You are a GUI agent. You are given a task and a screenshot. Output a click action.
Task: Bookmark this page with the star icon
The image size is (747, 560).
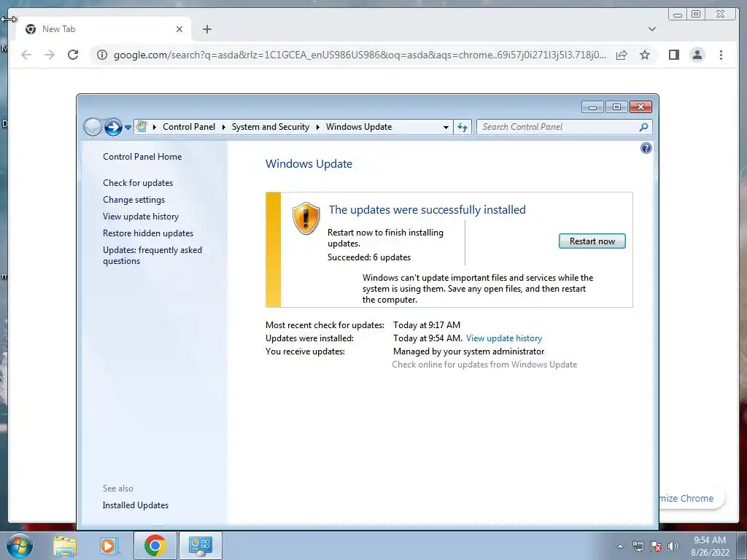point(645,55)
